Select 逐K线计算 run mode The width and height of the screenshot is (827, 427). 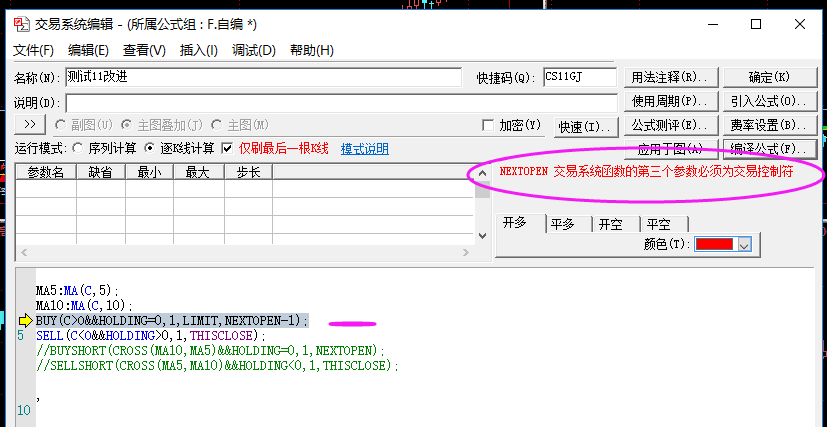click(152, 149)
